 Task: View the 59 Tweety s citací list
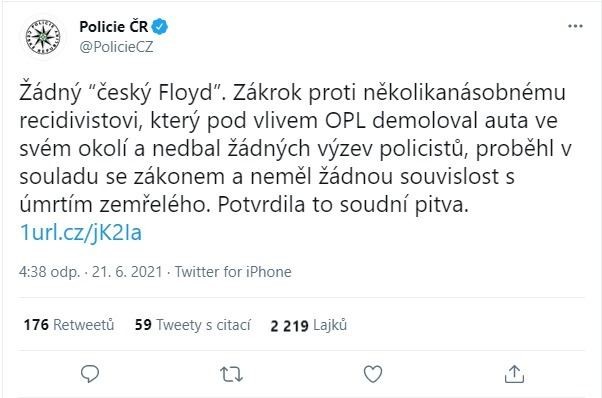pyautogui.click(x=193, y=325)
